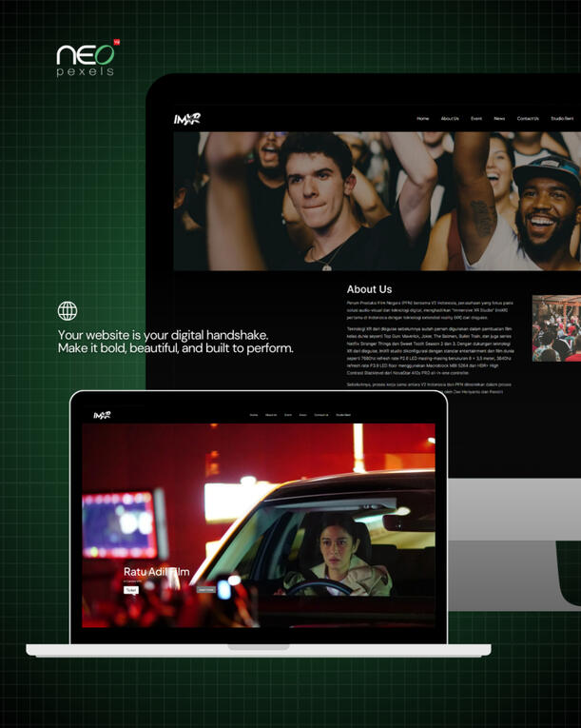Click the Neo Pexels logo
The width and height of the screenshot is (581, 728).
coord(87,58)
